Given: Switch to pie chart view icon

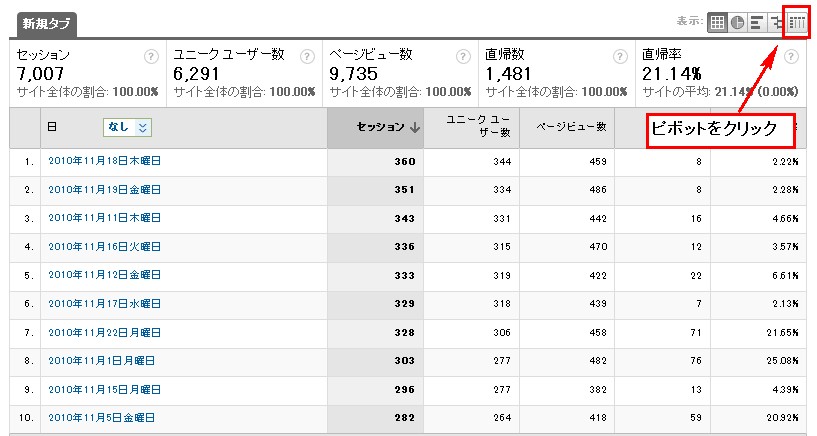Looking at the screenshot, I should pyautogui.click(x=737, y=22).
